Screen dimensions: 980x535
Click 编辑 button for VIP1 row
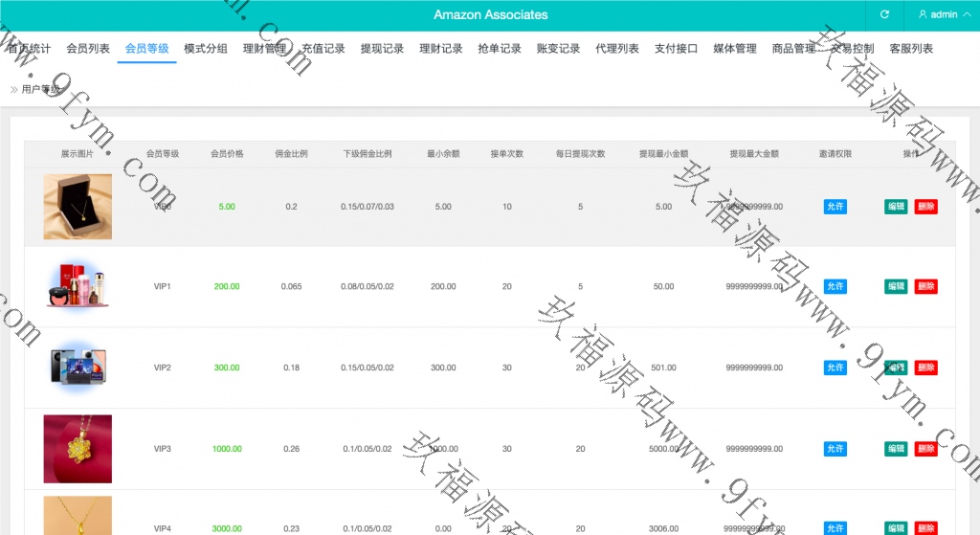896,286
